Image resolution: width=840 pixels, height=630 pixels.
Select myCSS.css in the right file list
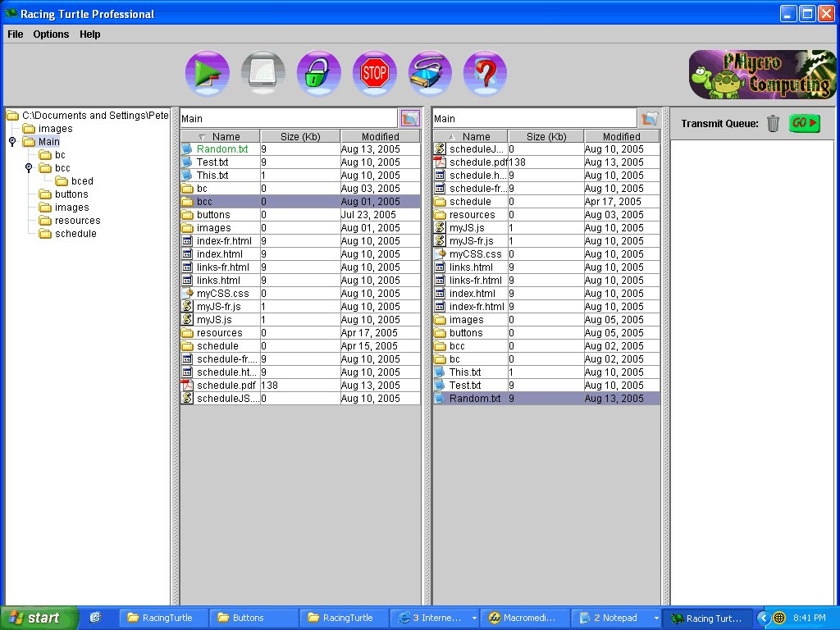[546, 254]
